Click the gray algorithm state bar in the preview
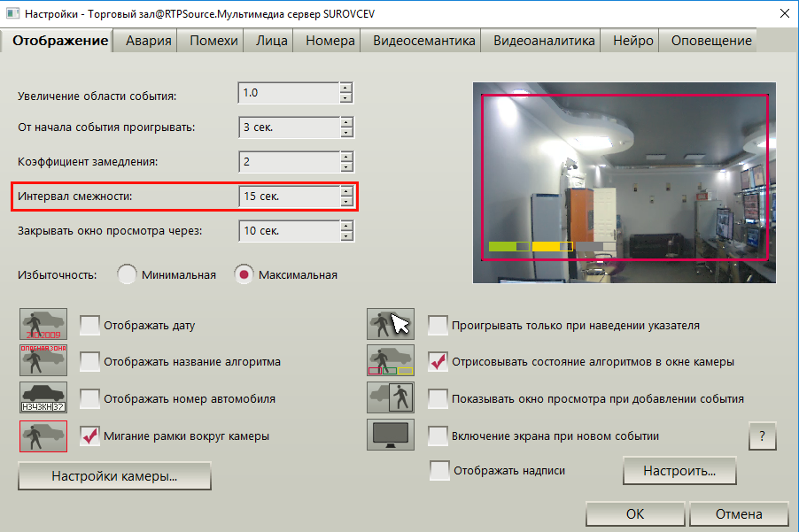Image resolution: width=799 pixels, height=532 pixels. [594, 246]
